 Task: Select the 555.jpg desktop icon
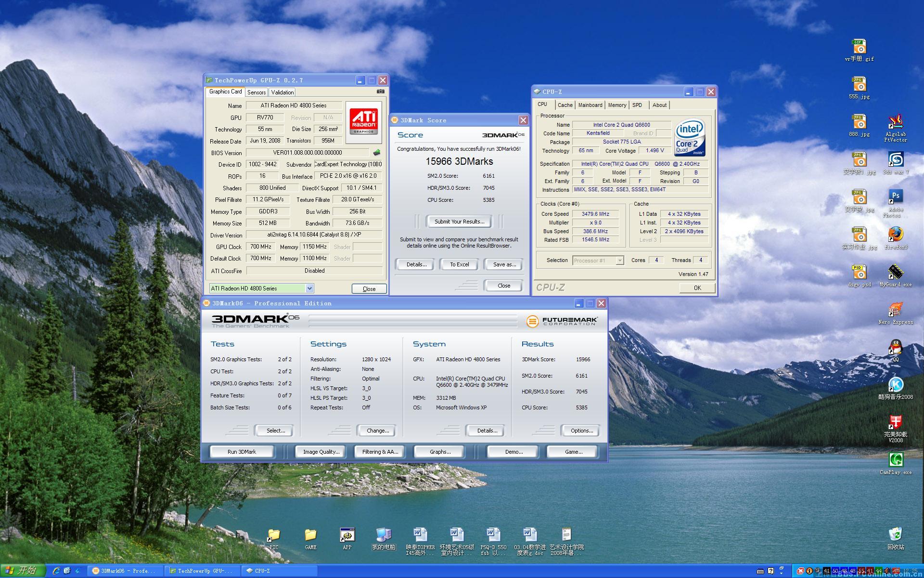click(859, 88)
